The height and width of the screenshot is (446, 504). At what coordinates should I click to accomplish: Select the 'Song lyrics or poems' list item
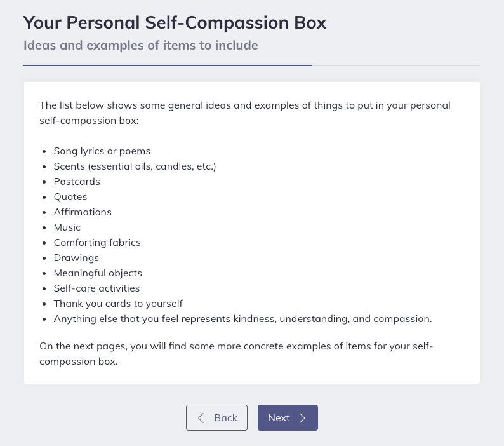pyautogui.click(x=102, y=151)
